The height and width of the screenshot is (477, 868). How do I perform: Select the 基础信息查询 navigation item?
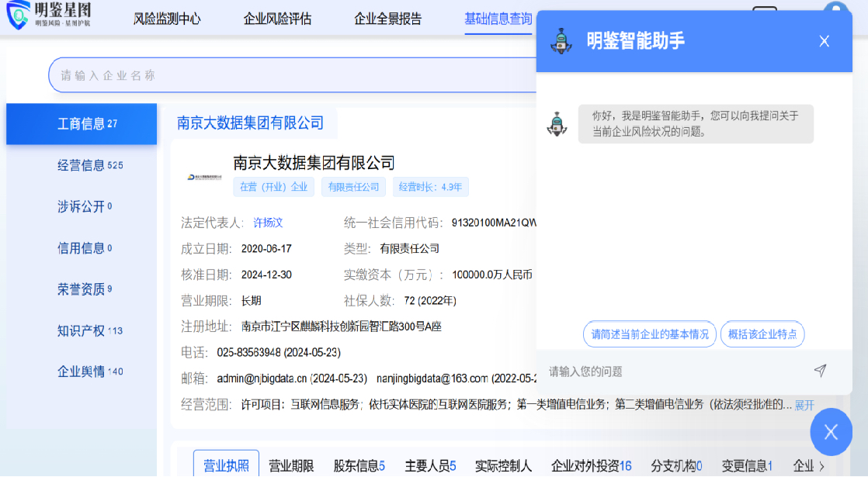[498, 19]
